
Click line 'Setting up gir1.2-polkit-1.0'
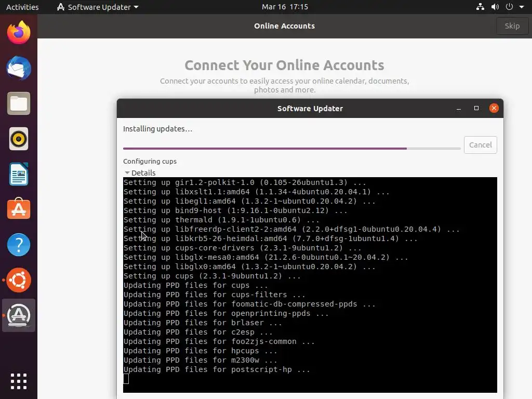click(x=245, y=182)
